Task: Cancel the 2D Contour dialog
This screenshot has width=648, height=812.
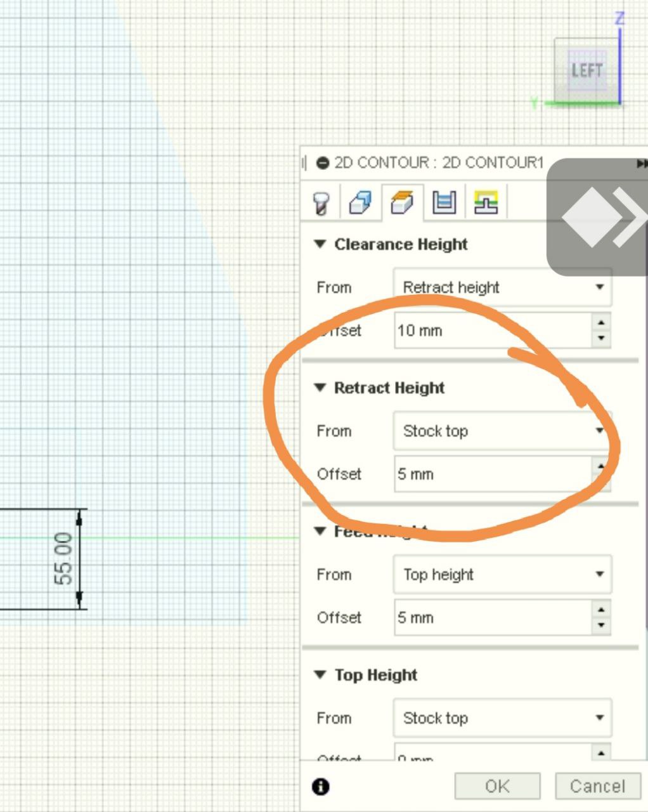Action: click(x=597, y=786)
